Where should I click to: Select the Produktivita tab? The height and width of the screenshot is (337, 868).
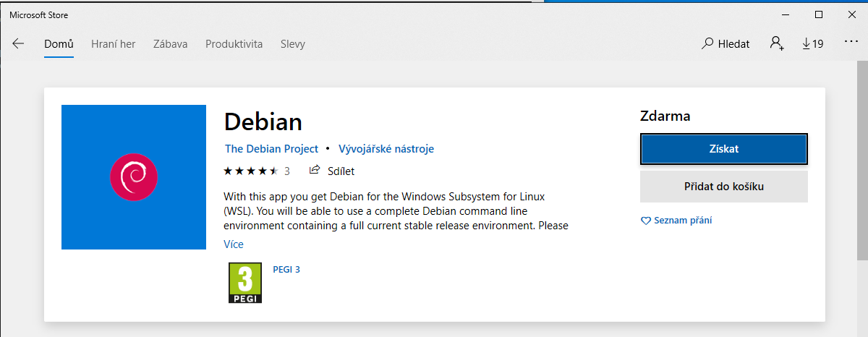pos(234,43)
